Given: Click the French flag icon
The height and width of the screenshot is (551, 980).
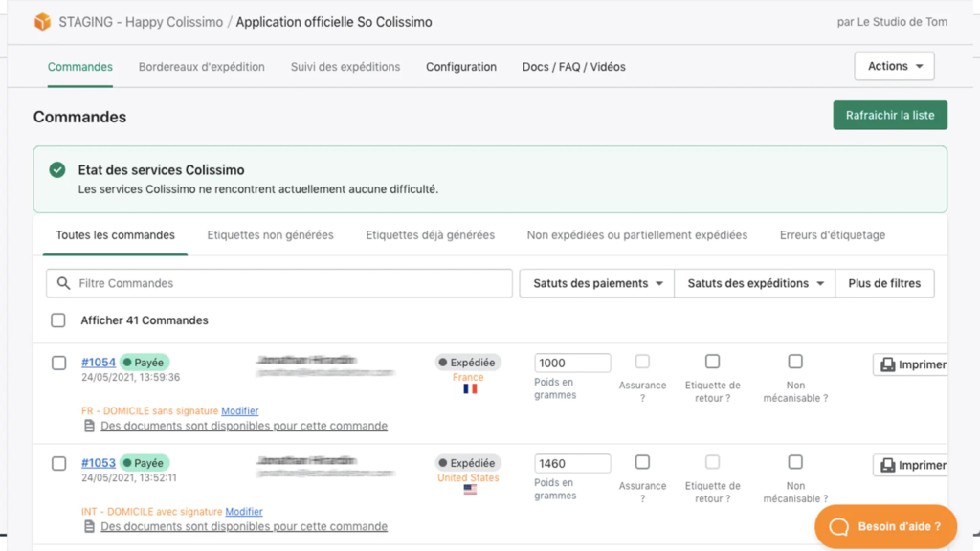Looking at the screenshot, I should pos(469,389).
